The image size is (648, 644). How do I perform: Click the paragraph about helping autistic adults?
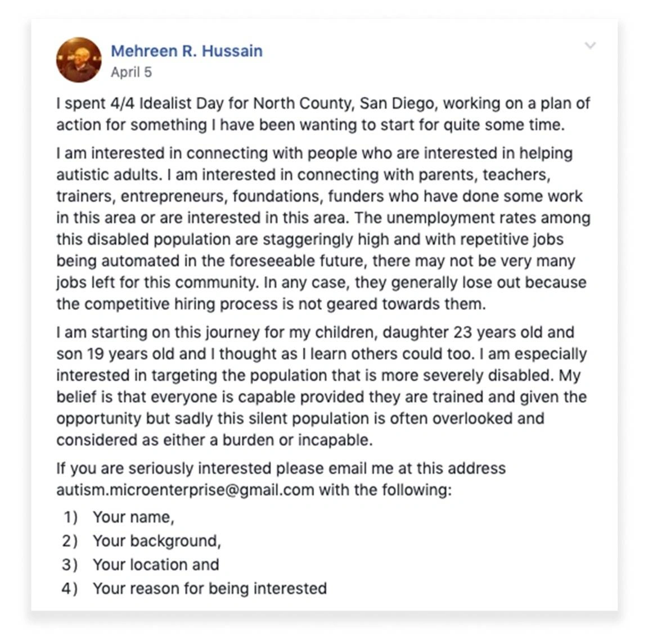click(x=323, y=228)
